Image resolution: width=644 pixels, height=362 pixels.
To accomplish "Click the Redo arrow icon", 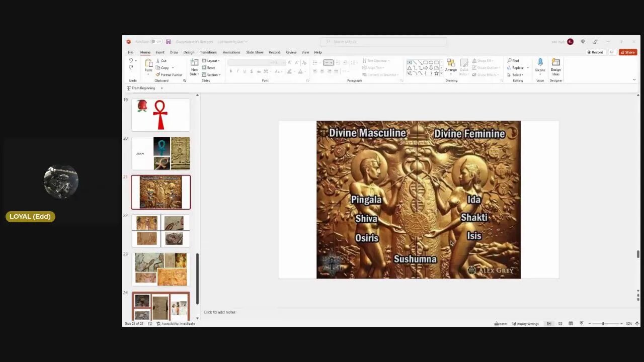I will pos(131,68).
